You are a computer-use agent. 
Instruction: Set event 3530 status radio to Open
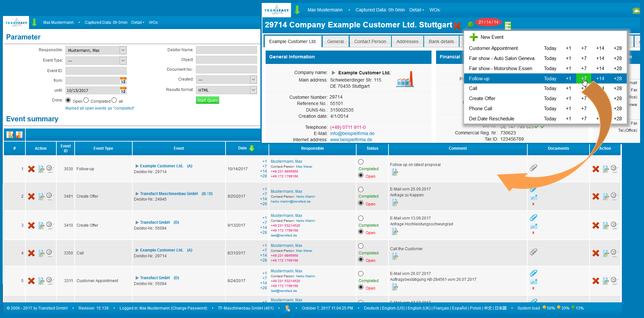[361, 175]
